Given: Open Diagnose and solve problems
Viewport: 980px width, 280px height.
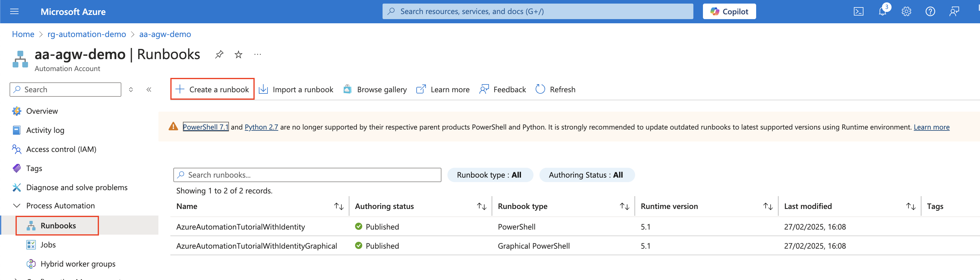Looking at the screenshot, I should (77, 187).
